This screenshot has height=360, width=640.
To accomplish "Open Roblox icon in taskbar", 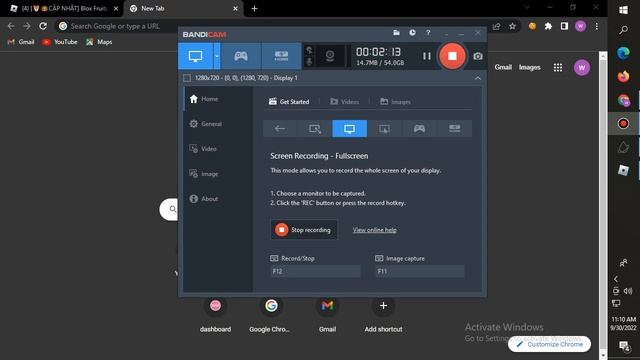I will click(x=623, y=170).
